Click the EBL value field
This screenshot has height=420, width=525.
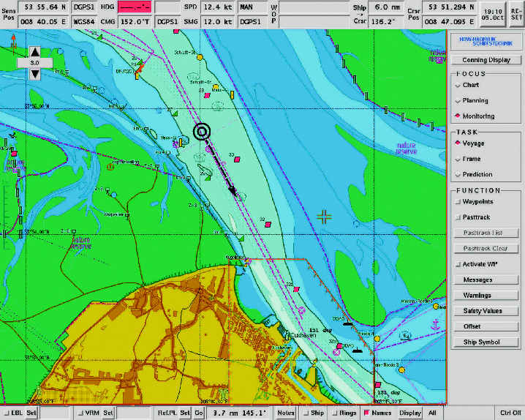pos(55,413)
